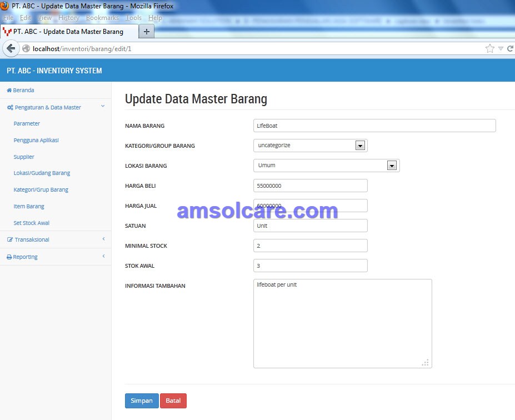The image size is (515, 420).
Task: Open the Item Barang link
Action: pos(29,206)
